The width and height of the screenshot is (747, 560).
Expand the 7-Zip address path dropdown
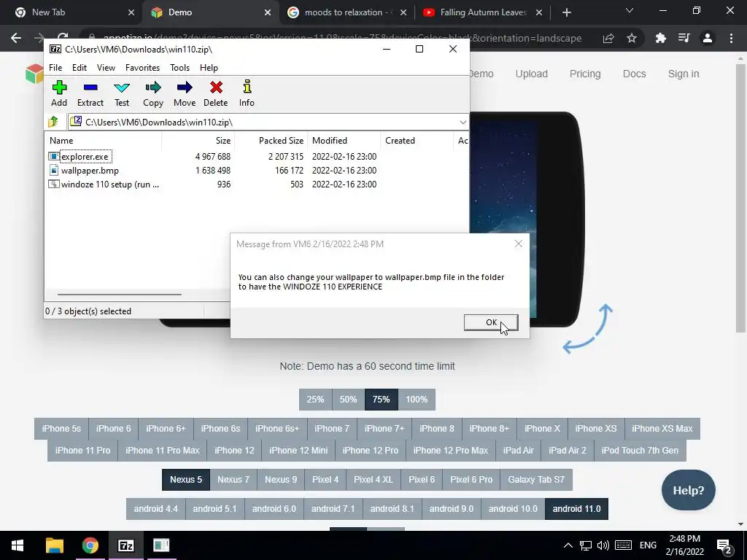(x=462, y=122)
